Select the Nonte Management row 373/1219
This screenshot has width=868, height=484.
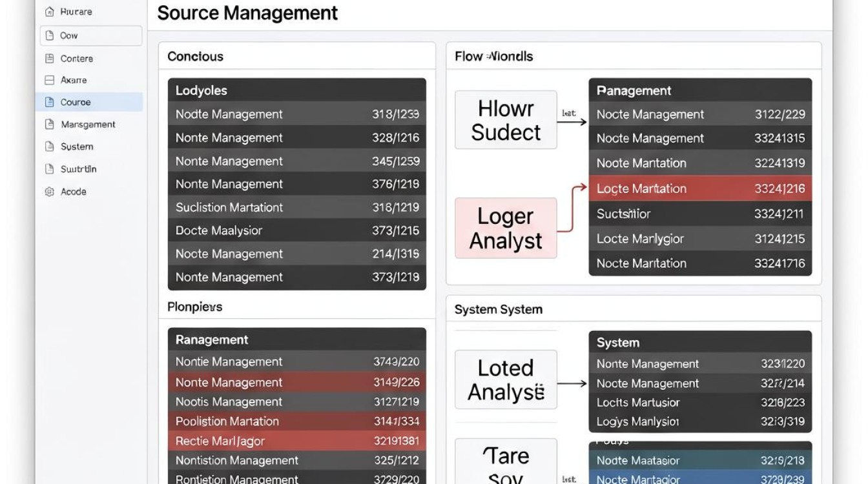click(297, 277)
